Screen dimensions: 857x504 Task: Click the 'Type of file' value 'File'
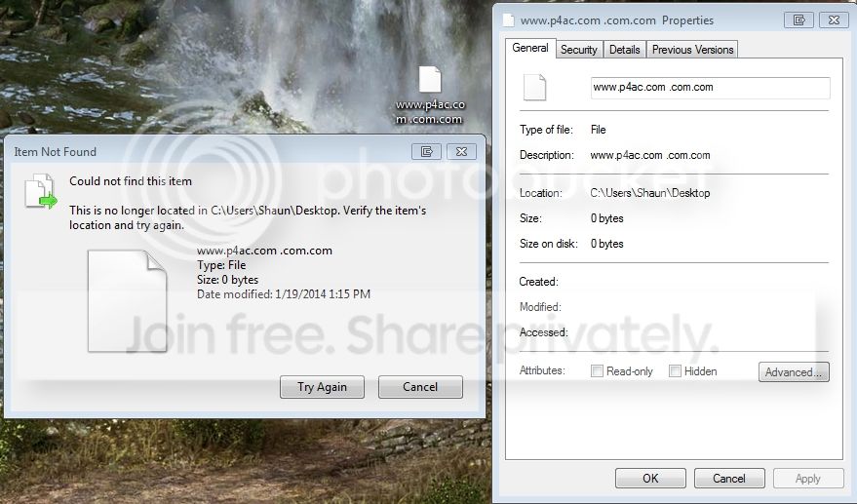tap(598, 130)
